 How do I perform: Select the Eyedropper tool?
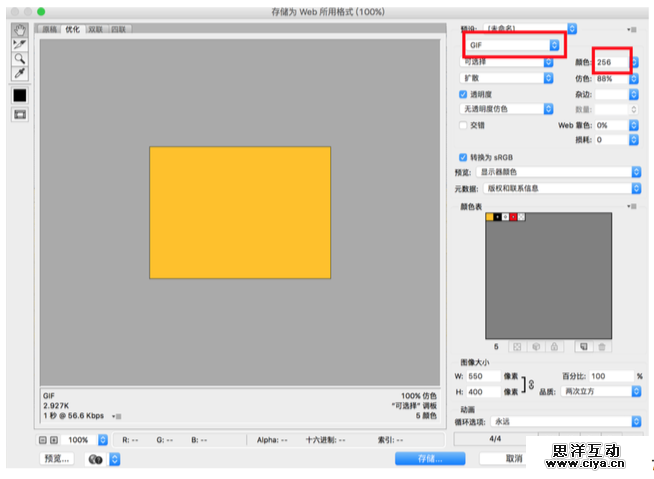coord(19,74)
